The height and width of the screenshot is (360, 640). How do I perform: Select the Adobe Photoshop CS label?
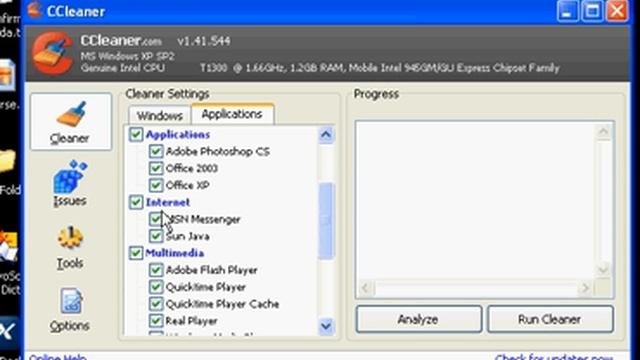pos(218,151)
